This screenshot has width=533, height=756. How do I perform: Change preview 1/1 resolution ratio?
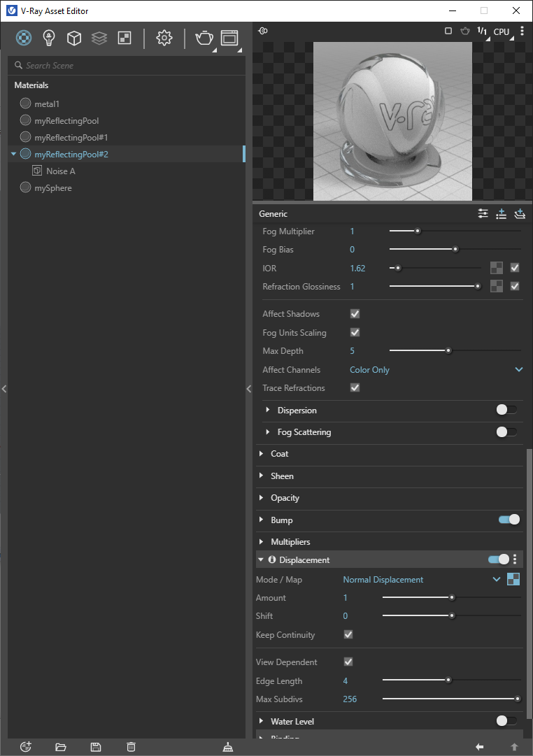(x=482, y=31)
